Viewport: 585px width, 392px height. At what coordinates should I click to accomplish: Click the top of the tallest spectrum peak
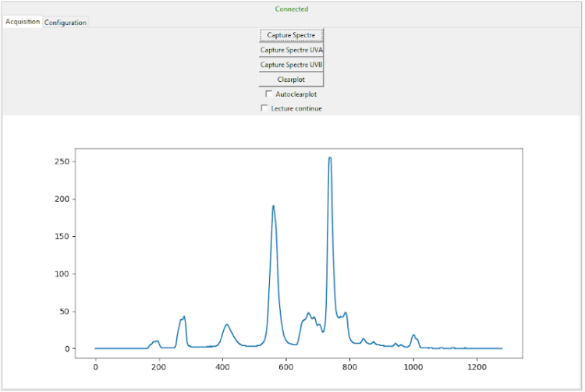tap(330, 158)
